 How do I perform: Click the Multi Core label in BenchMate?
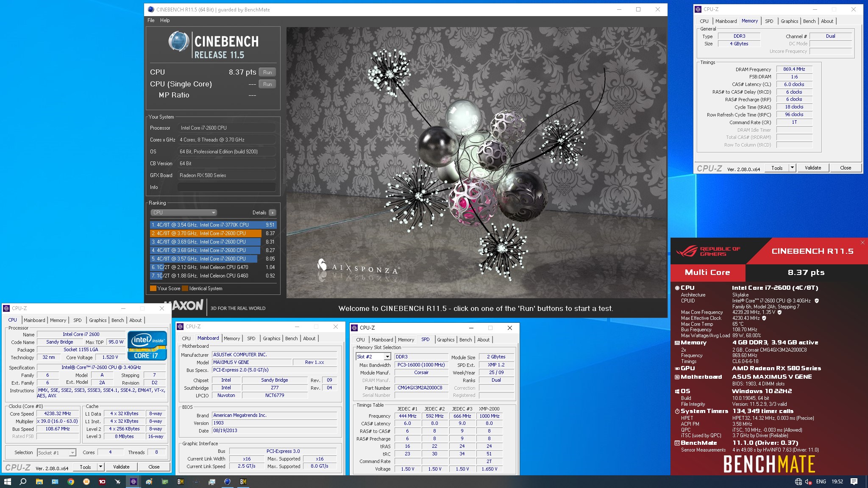coord(707,273)
